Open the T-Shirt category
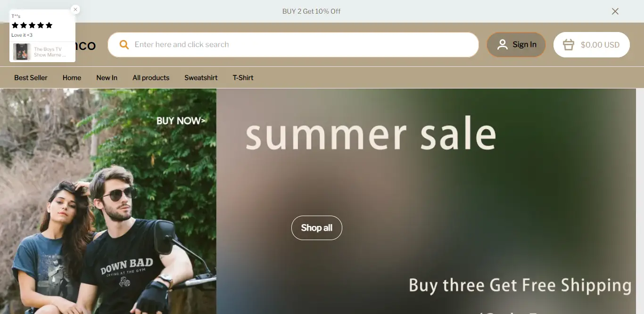 coord(243,78)
